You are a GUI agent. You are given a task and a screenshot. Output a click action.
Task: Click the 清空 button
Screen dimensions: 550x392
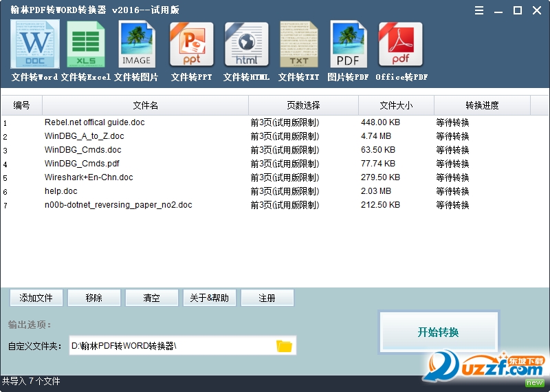coord(152,298)
